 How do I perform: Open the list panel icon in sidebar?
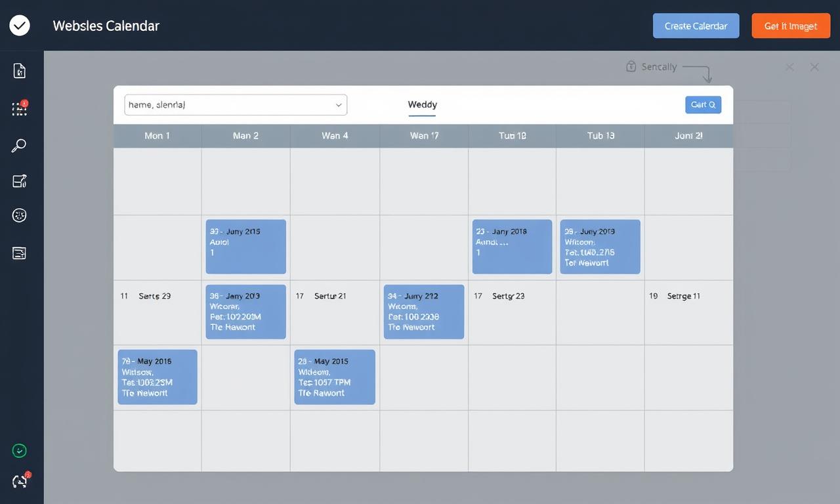pos(20,253)
